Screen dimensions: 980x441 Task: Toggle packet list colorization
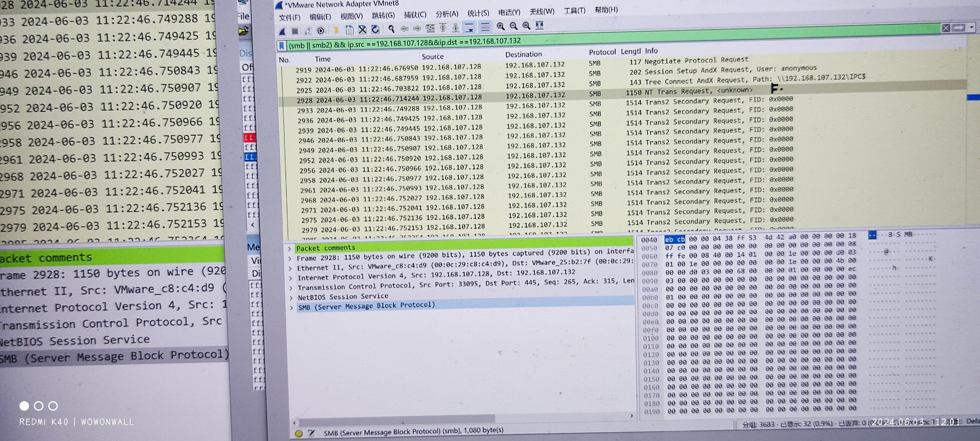pyautogui.click(x=485, y=27)
